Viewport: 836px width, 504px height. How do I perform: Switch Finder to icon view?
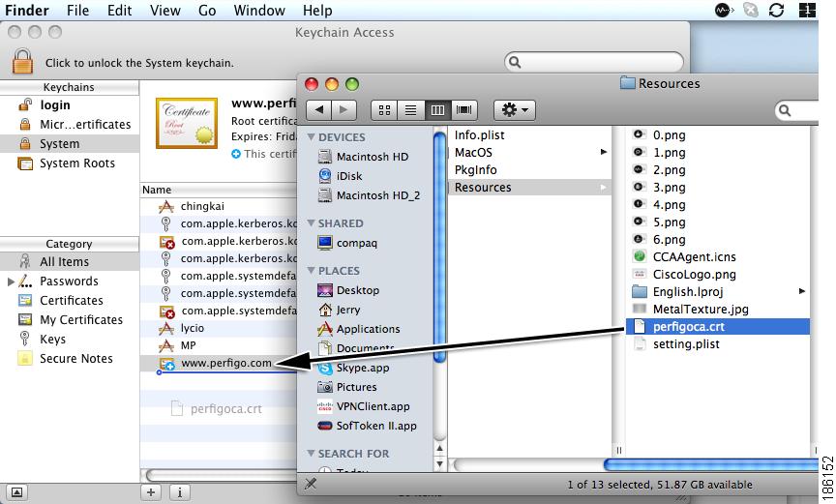pyautogui.click(x=384, y=109)
